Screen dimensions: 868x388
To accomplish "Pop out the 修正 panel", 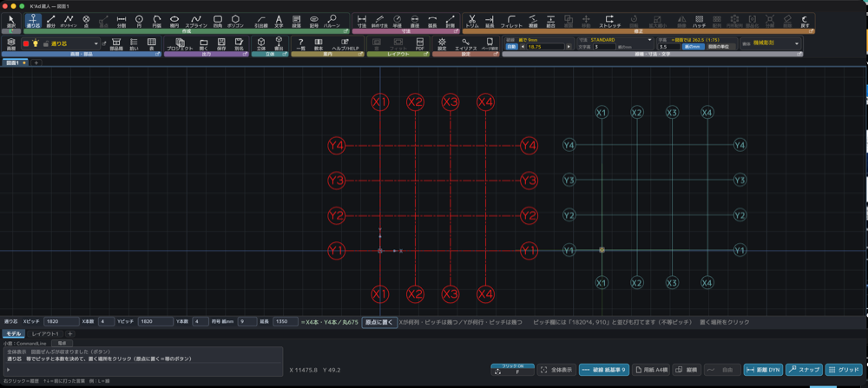I will [812, 31].
